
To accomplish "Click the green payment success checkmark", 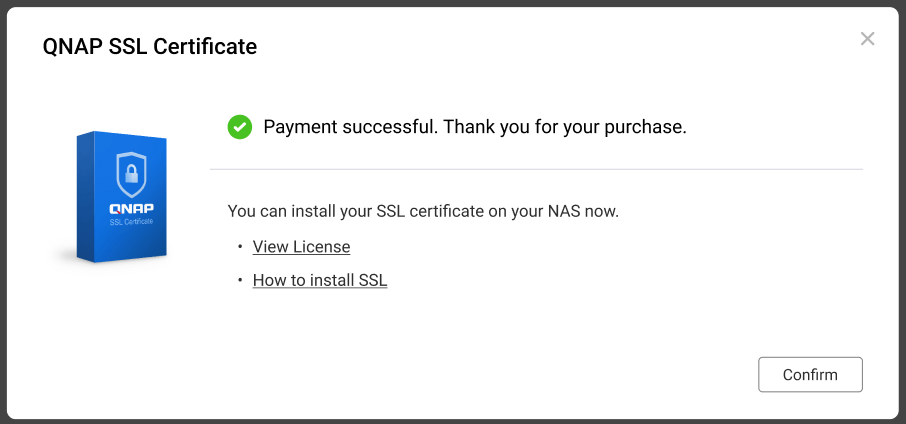I will (x=240, y=127).
